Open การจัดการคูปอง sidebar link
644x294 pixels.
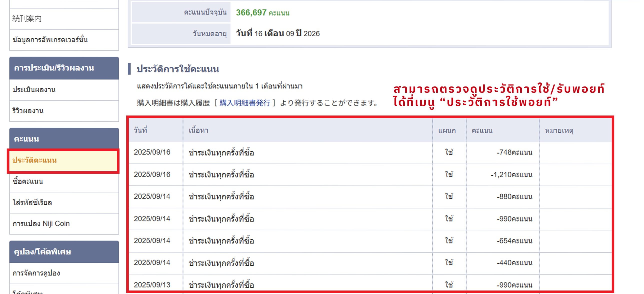coord(36,273)
